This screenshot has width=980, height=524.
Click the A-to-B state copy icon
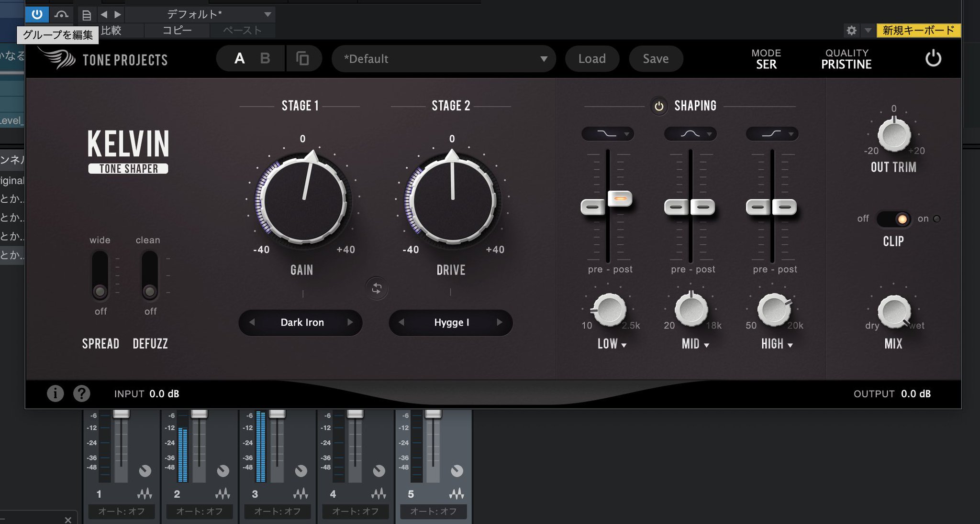pyautogui.click(x=302, y=59)
